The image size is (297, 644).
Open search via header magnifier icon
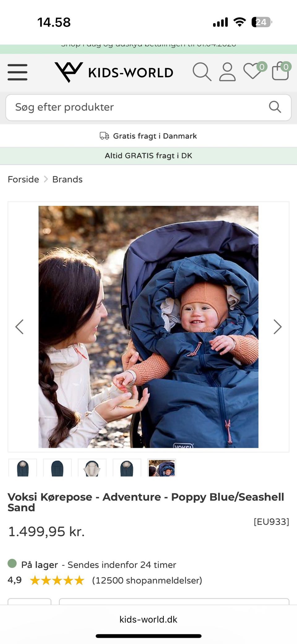[x=202, y=72]
